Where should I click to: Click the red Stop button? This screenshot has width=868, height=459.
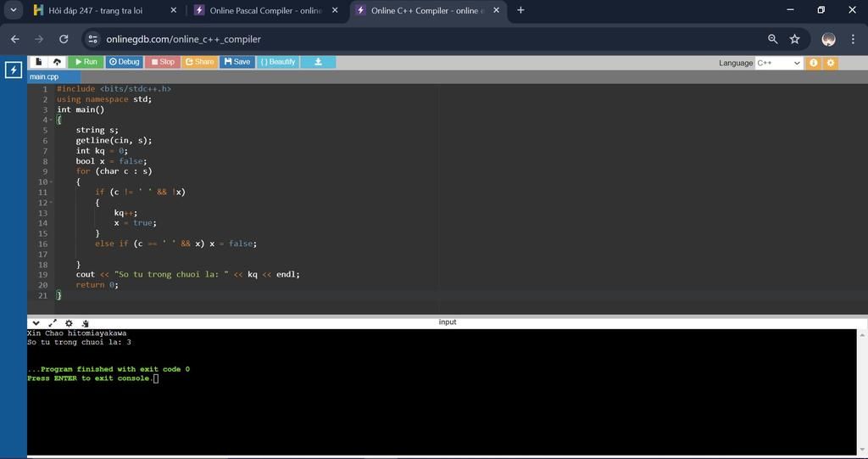pos(163,62)
